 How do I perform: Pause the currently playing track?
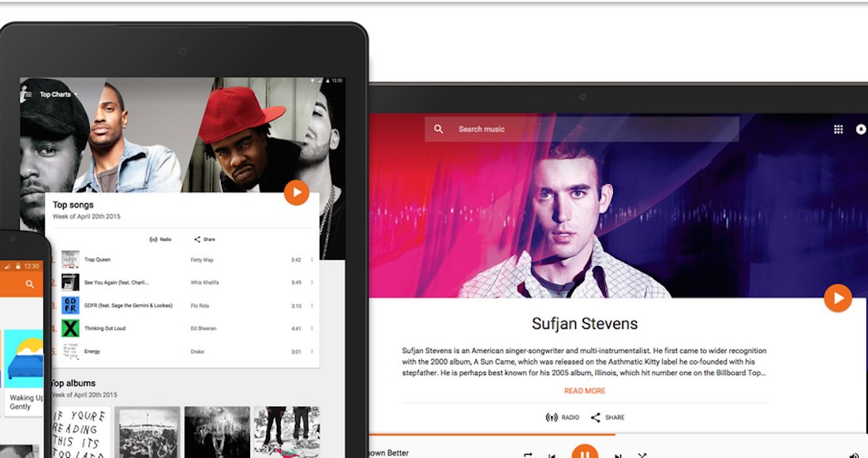pos(585,454)
